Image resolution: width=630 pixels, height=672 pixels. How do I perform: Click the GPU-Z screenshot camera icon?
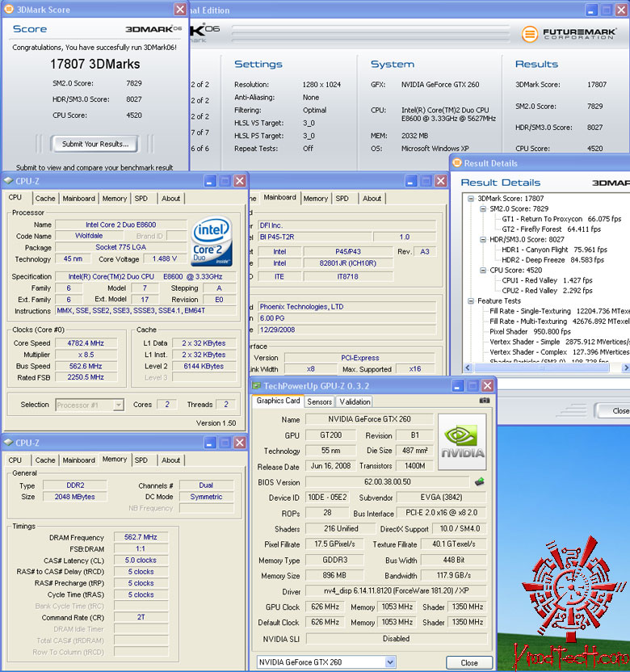click(x=485, y=401)
